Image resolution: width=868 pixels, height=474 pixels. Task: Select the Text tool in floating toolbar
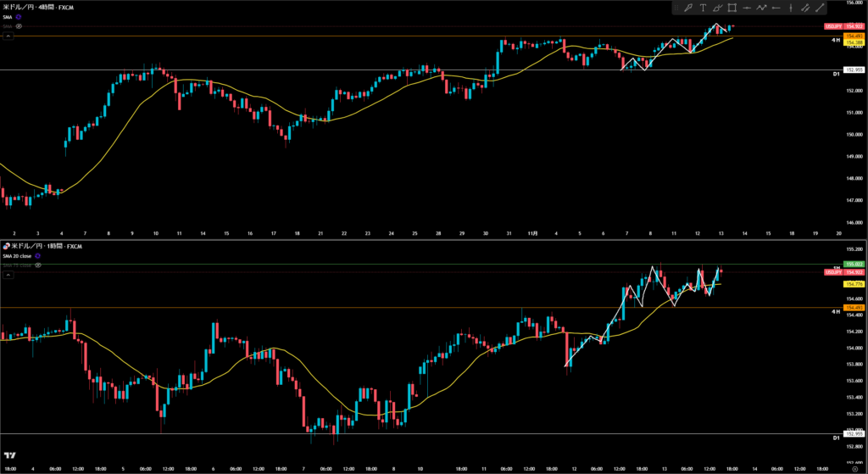click(704, 8)
